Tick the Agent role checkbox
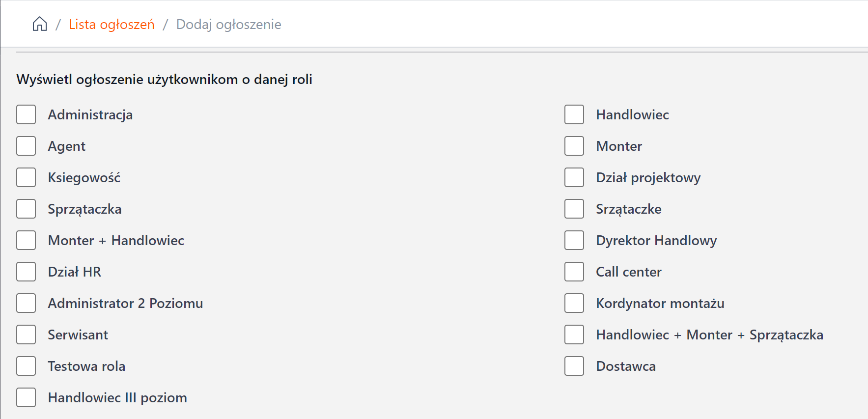The image size is (868, 419). point(26,146)
